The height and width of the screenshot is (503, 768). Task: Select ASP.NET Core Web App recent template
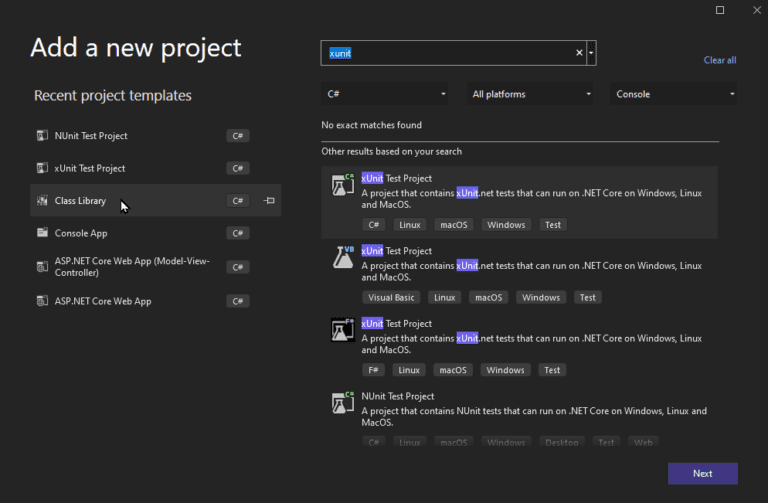pyautogui.click(x=103, y=301)
